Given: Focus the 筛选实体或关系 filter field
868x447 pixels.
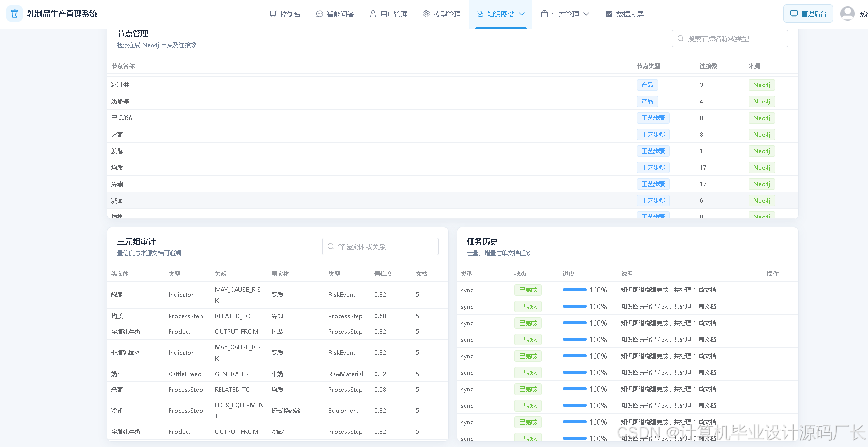Looking at the screenshot, I should click(x=380, y=246).
